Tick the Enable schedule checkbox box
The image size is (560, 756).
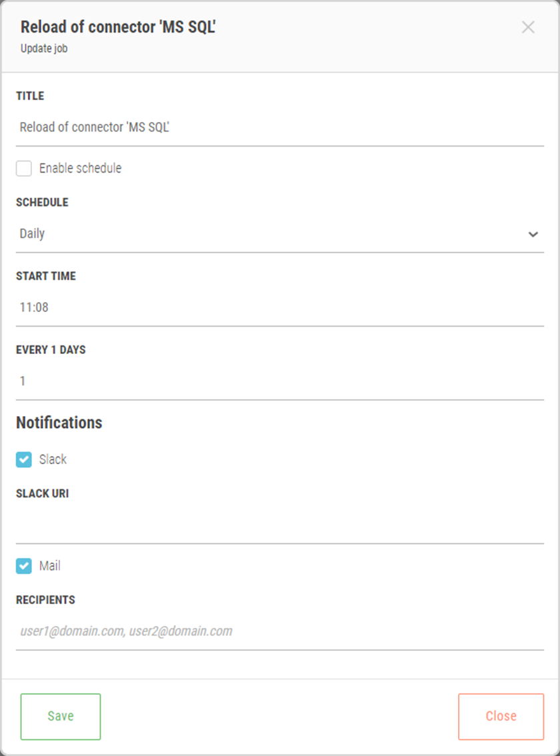[24, 169]
